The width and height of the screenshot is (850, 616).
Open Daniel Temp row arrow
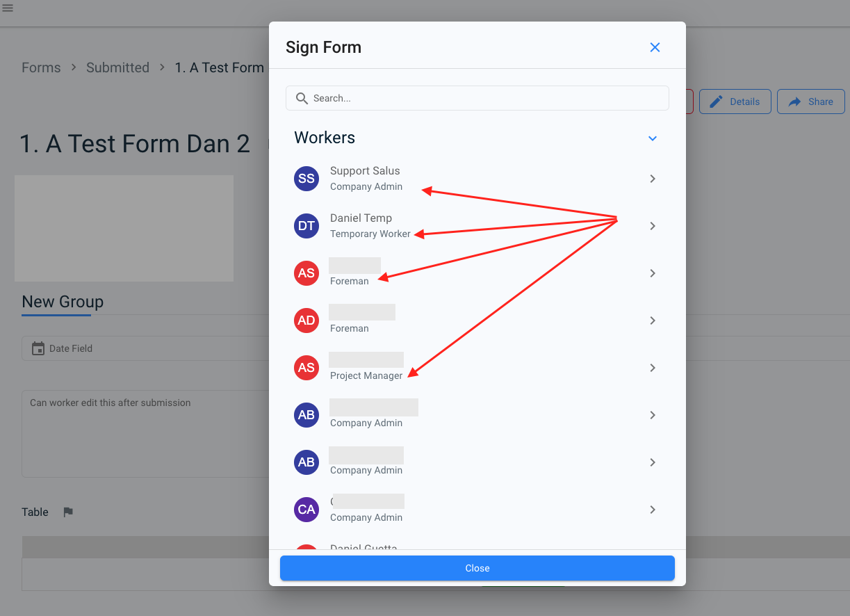[653, 226]
